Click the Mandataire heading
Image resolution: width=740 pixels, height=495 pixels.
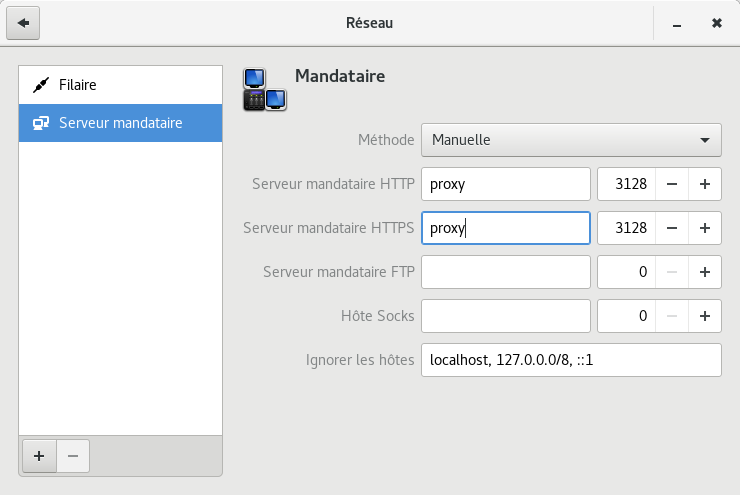pos(340,76)
